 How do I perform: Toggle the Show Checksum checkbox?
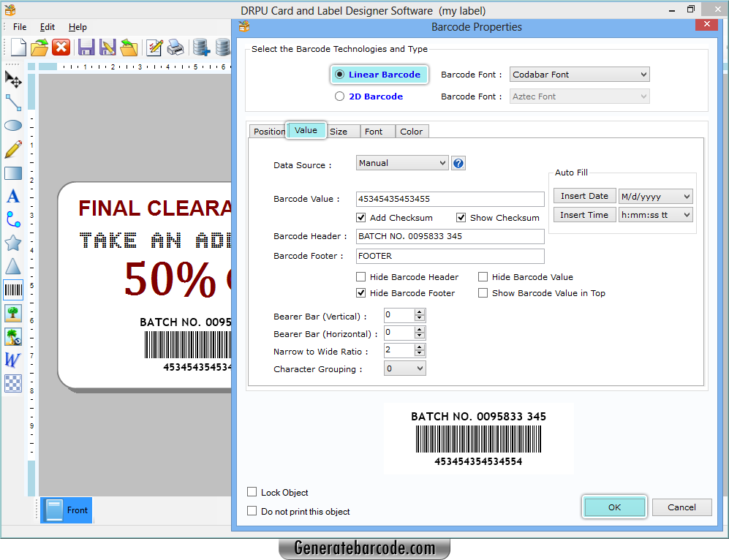(x=461, y=218)
